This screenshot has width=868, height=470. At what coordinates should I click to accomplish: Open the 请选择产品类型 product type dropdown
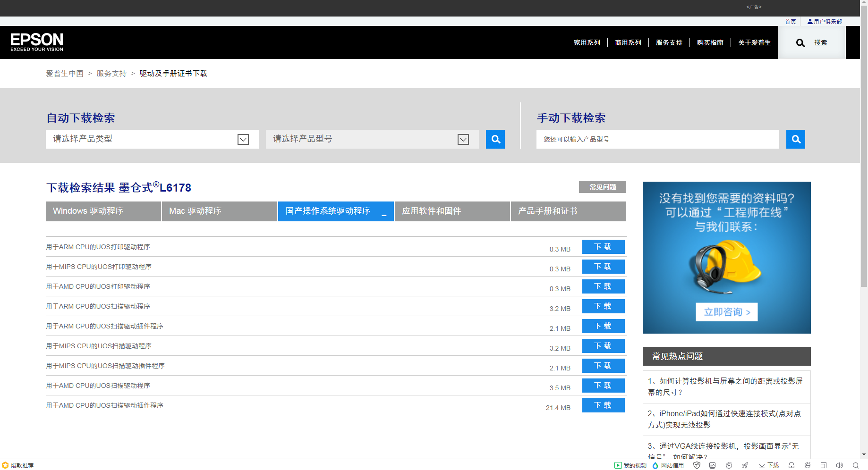(152, 139)
